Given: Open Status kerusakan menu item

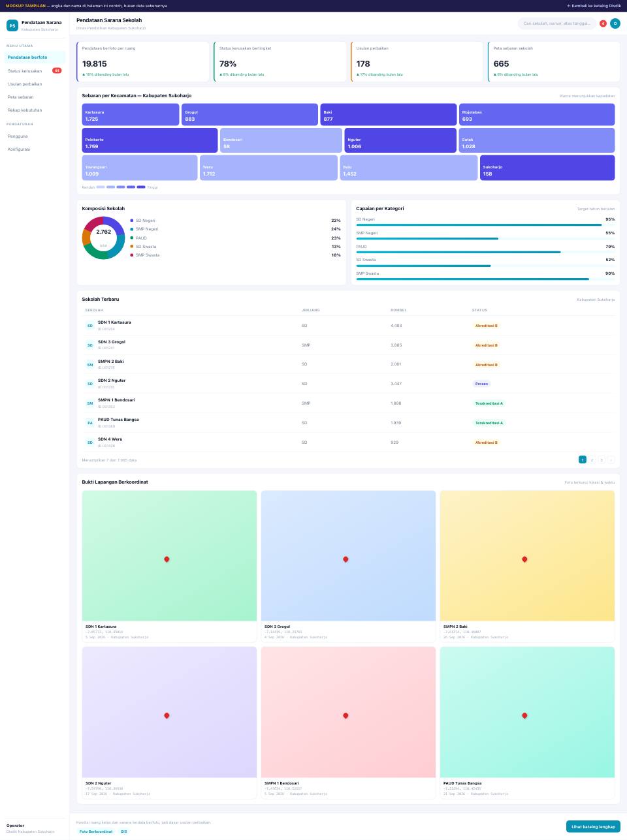Looking at the screenshot, I should click(35, 70).
